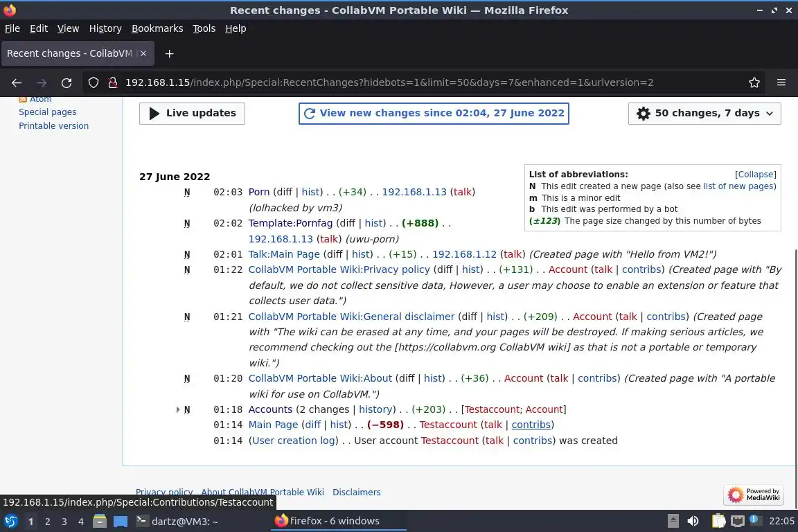Expand the Accounts grouped changes arrow
Screen dimensions: 798x532
[x=177, y=409]
